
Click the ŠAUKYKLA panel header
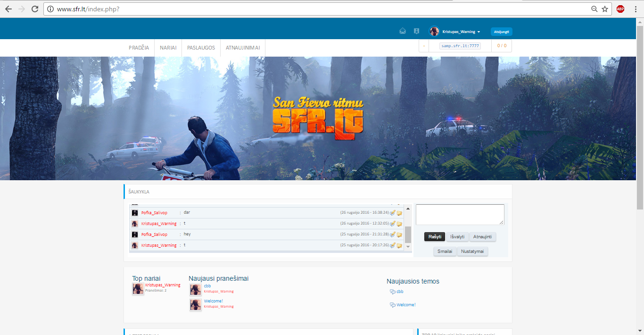318,192
